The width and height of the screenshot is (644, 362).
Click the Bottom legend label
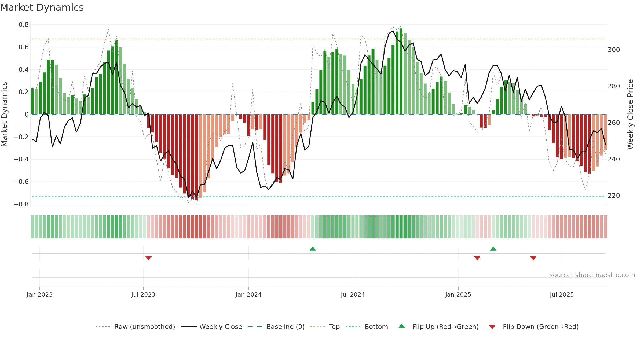pyautogui.click(x=376, y=327)
